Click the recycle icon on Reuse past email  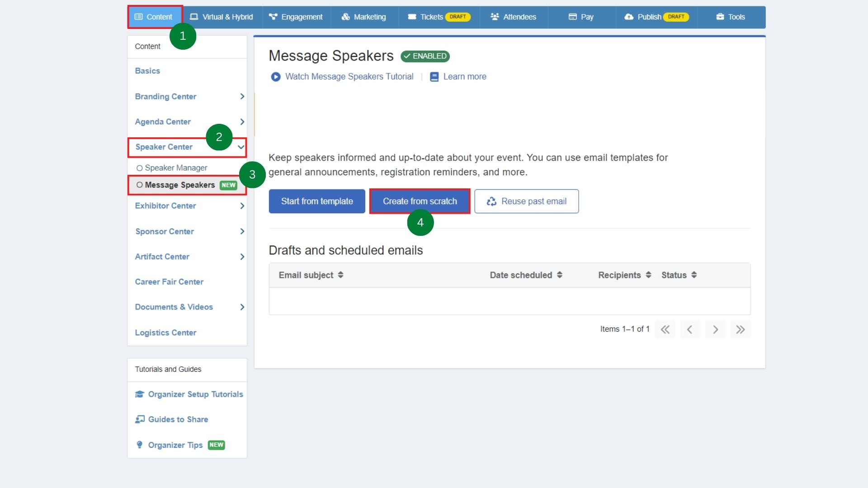click(x=491, y=202)
